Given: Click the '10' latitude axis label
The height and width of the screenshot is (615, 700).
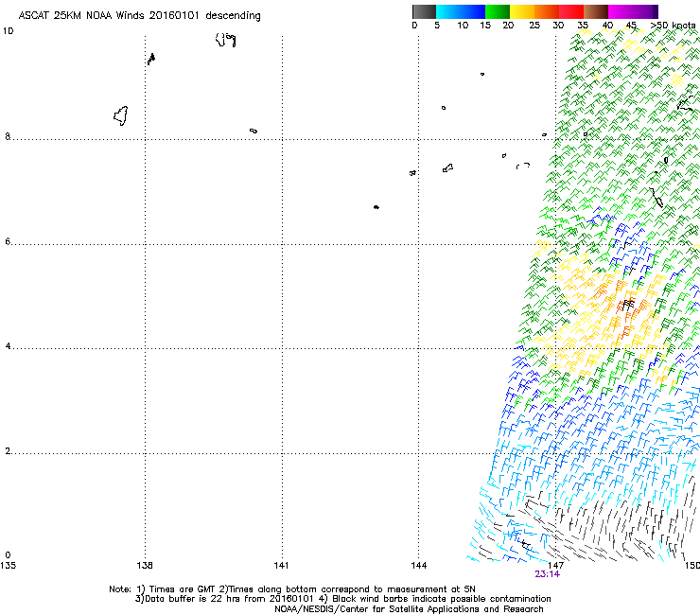Looking at the screenshot, I should pos(8,31).
